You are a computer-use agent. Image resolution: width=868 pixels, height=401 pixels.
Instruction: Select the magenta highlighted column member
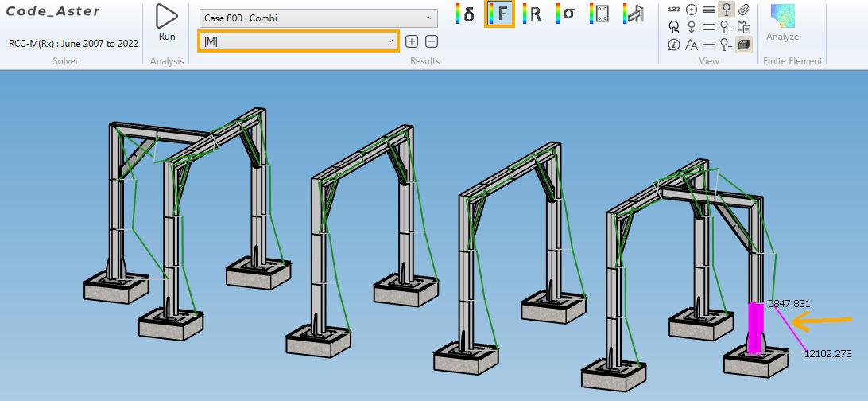click(754, 326)
